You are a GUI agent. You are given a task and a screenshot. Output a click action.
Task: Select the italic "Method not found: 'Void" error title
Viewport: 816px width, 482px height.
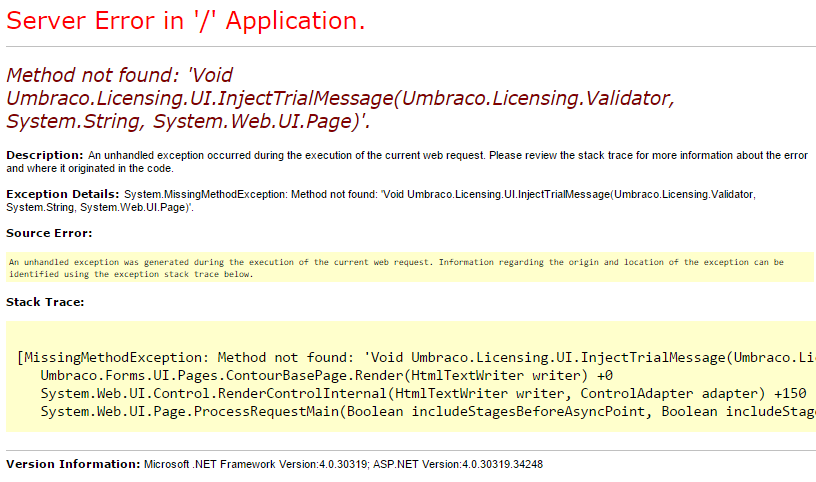(x=119, y=75)
